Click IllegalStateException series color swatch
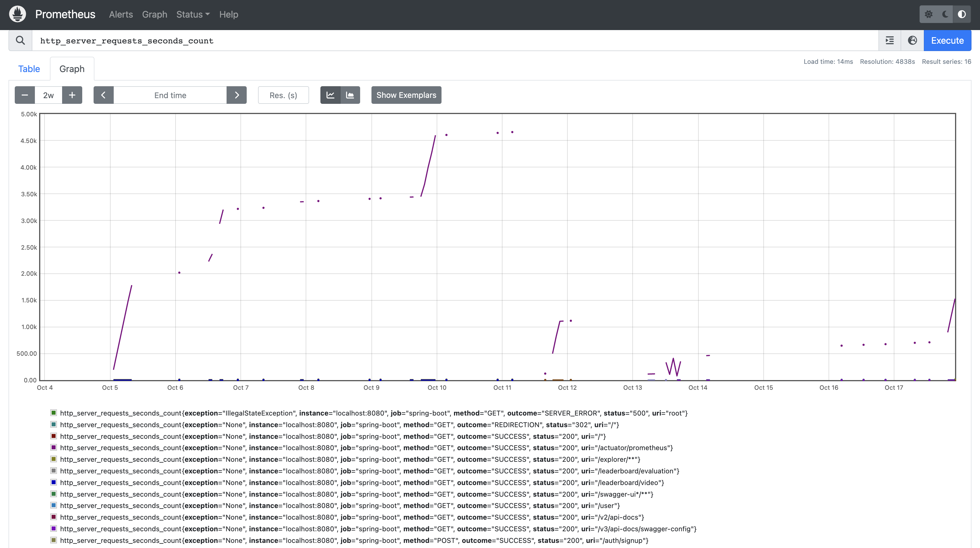 [54, 413]
